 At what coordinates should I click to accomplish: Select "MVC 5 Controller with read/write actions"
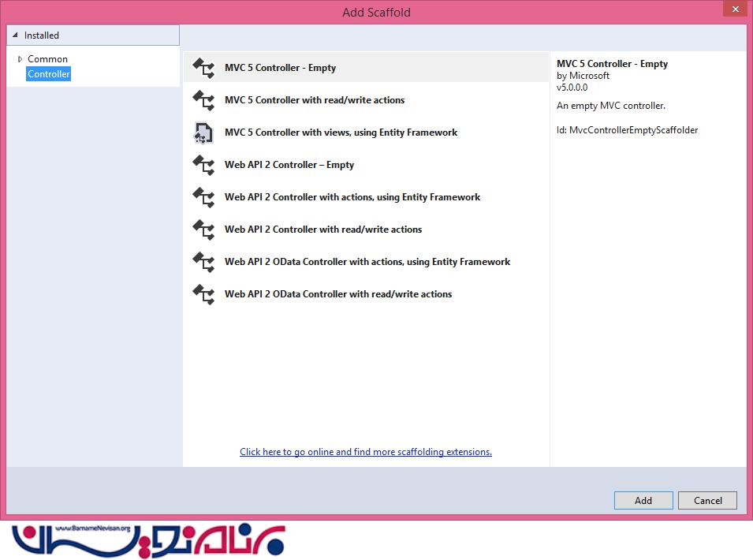click(366, 100)
